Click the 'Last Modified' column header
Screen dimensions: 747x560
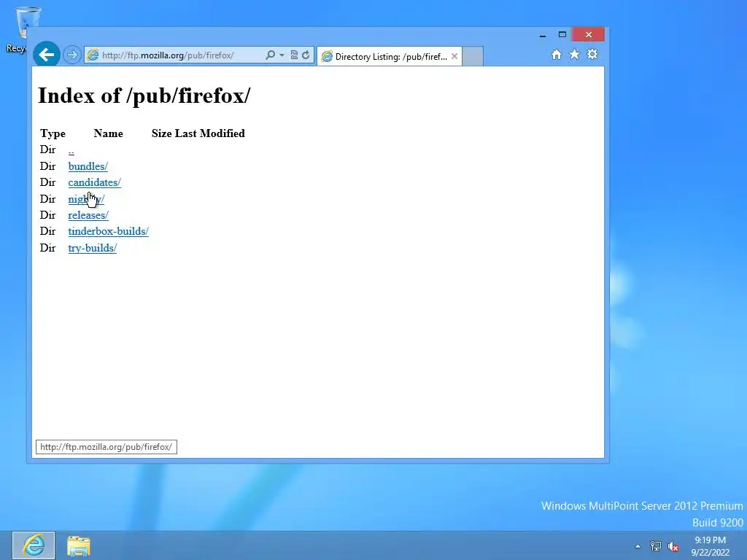tap(210, 133)
